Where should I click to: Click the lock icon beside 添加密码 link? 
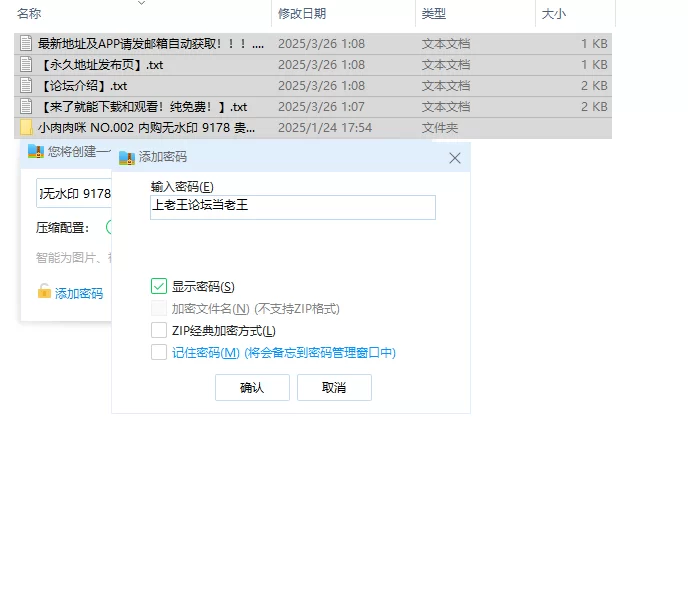(44, 292)
